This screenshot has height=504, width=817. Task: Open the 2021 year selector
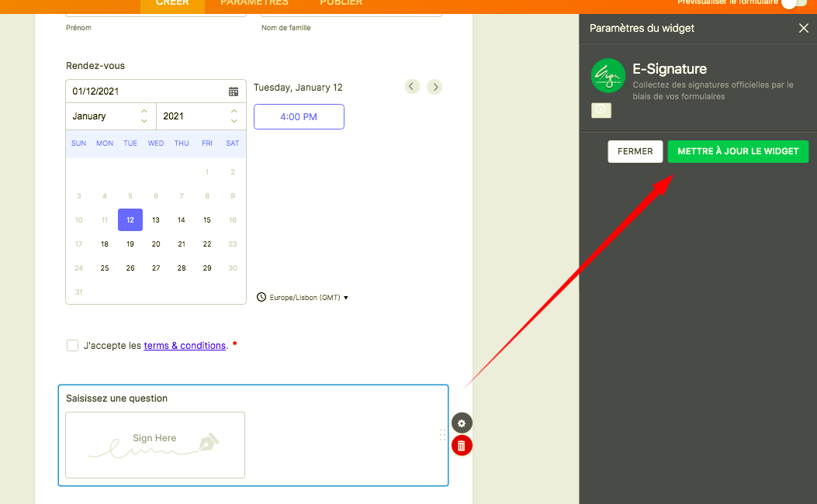point(201,116)
